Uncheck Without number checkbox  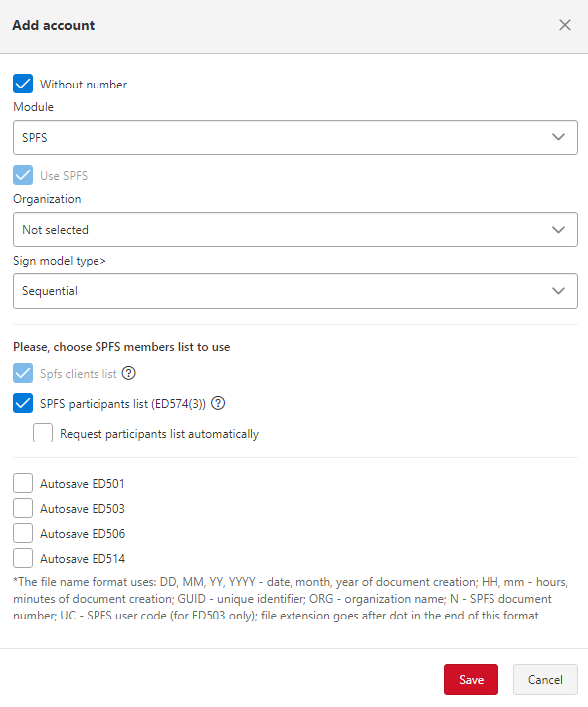[x=23, y=84]
